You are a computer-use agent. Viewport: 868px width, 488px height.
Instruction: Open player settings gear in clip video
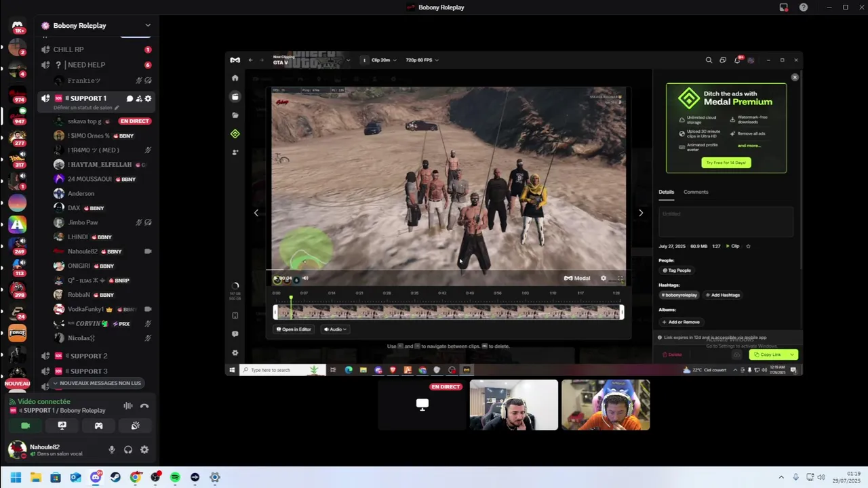click(x=604, y=278)
